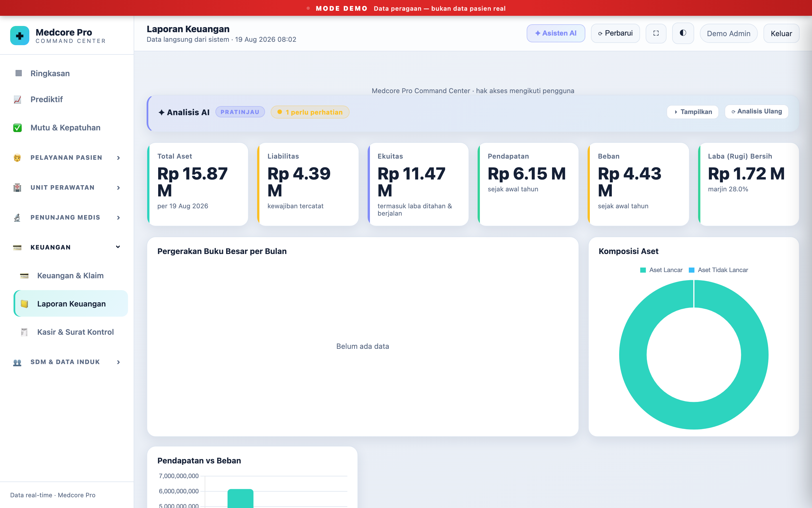Click the Keuangan & Klaim card icon

click(x=24, y=275)
